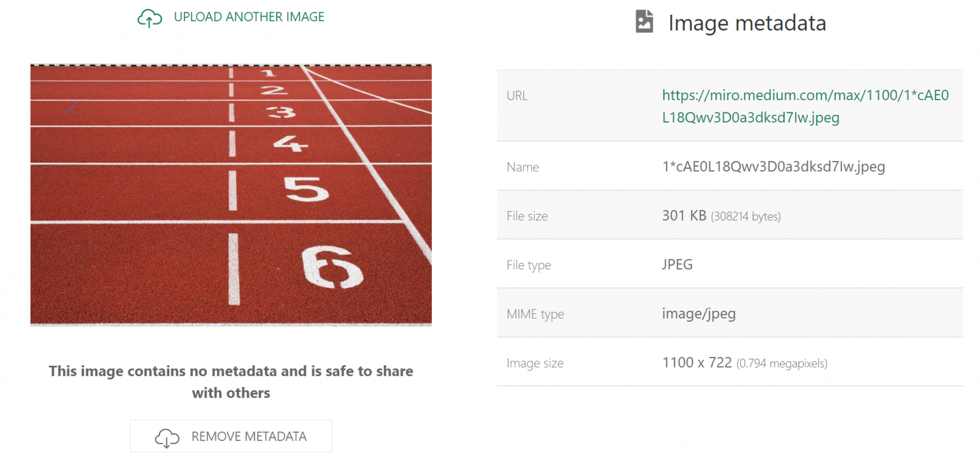
Task: Click the Image size label
Action: coord(533,363)
